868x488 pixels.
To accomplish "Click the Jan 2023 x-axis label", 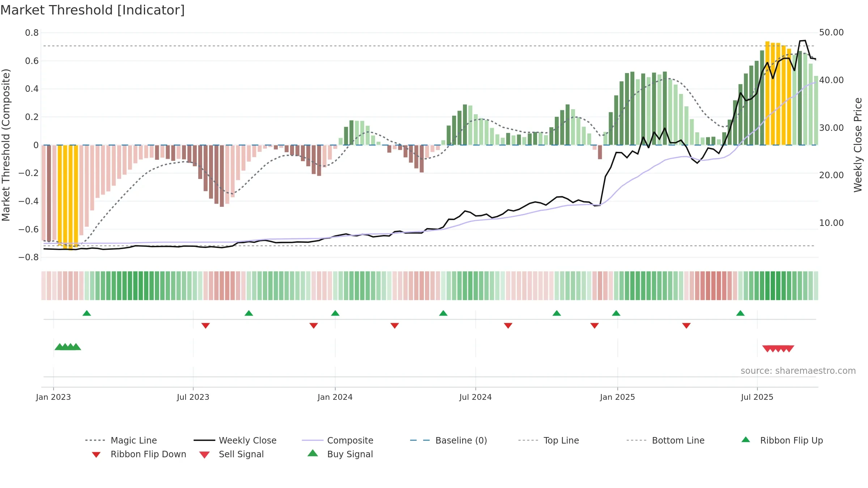I will [54, 397].
